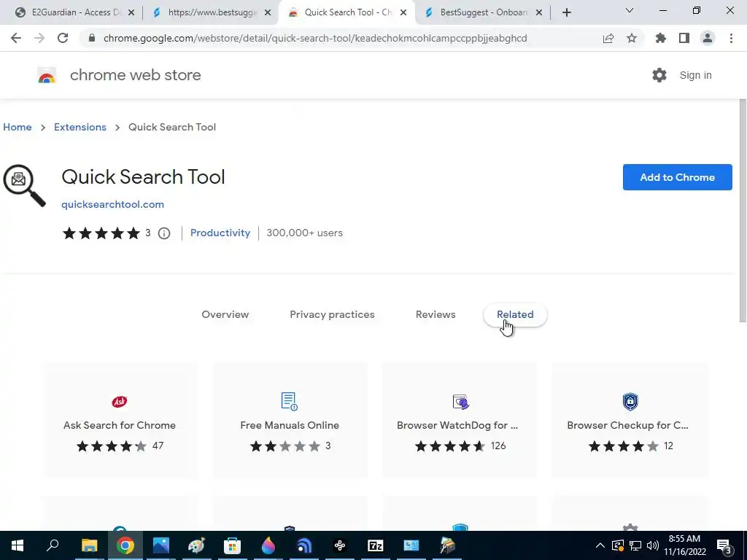The width and height of the screenshot is (747, 560).
Task: Open the Reviews tab
Action: coord(436,315)
